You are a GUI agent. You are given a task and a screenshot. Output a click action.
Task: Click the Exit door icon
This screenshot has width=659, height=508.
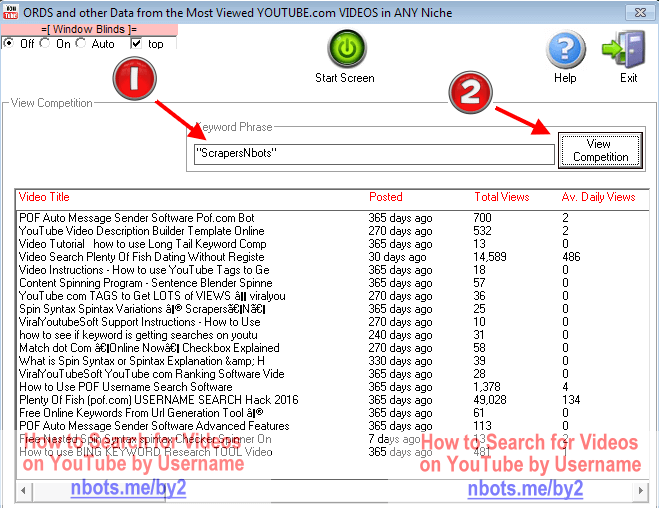click(x=624, y=49)
